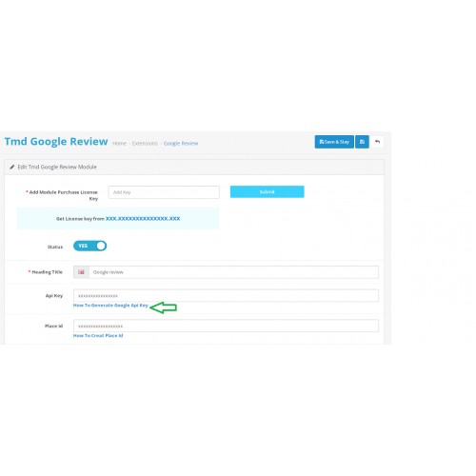Click the language flag icon in Heading Title
This screenshot has height=476, width=476.
click(x=81, y=272)
